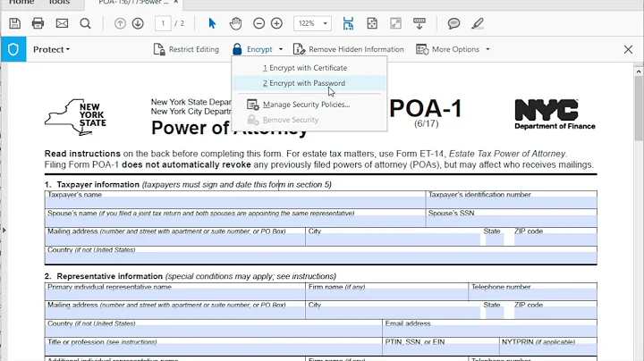
Task: Click scrollbar up arrow
Action: point(639,71)
